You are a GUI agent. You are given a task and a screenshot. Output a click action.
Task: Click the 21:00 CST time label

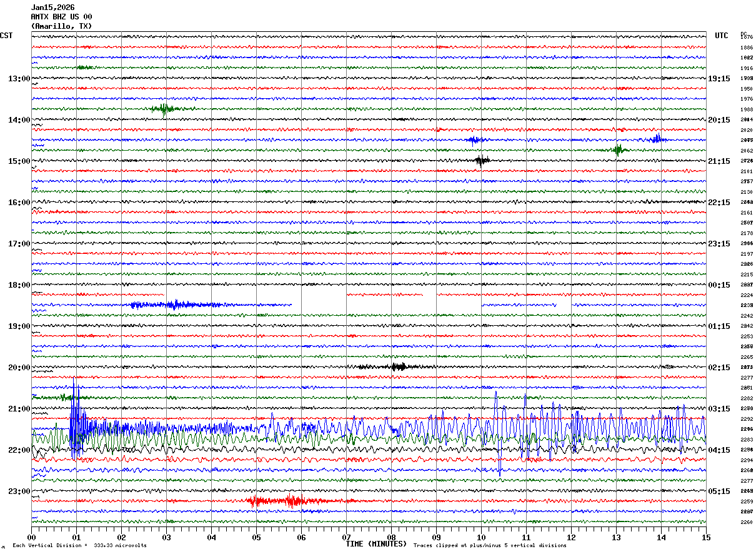point(19,409)
